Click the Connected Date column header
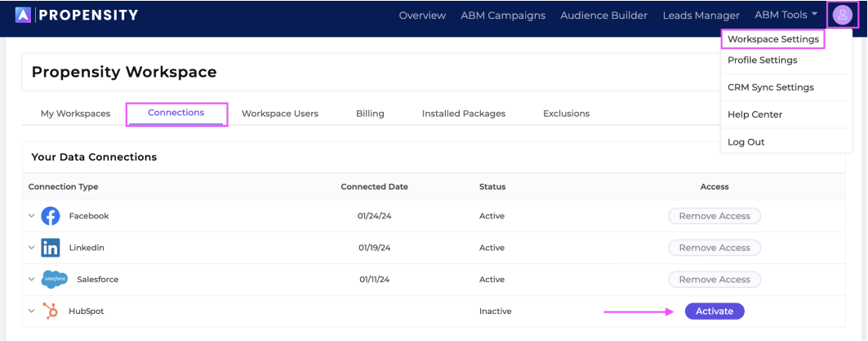868x341 pixels. 374,187
